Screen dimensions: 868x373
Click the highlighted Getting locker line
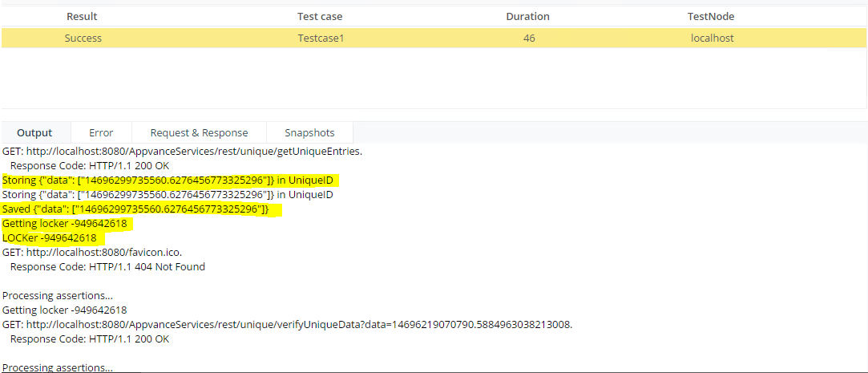point(68,224)
